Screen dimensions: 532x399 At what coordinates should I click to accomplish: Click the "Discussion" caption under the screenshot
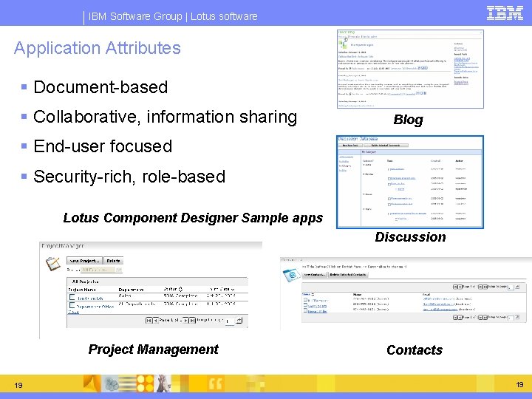point(410,237)
